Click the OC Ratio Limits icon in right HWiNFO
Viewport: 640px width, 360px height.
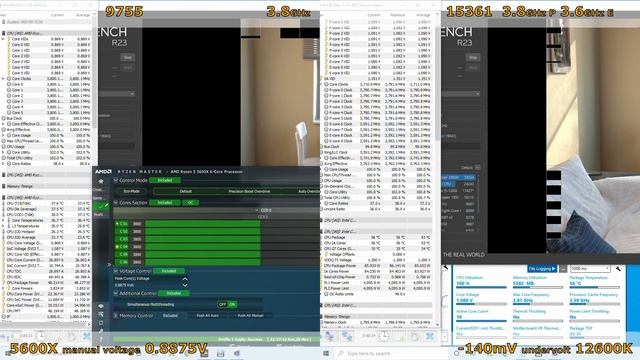pos(326,294)
